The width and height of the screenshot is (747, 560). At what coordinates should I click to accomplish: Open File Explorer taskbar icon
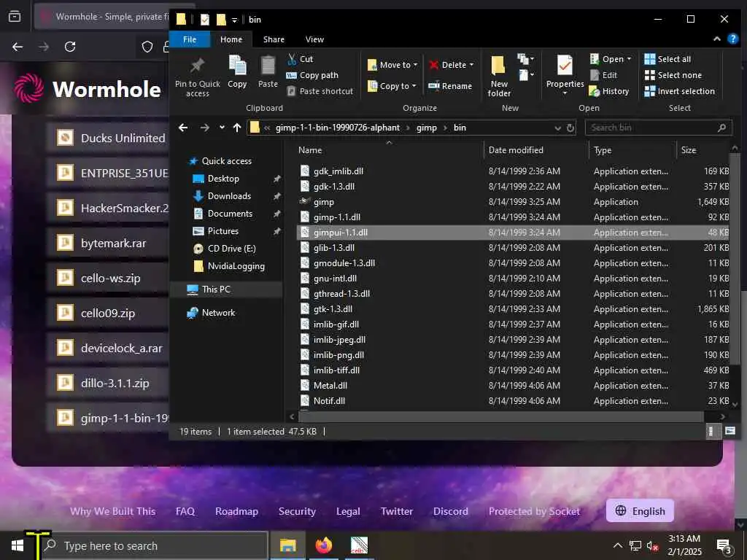coord(287,545)
